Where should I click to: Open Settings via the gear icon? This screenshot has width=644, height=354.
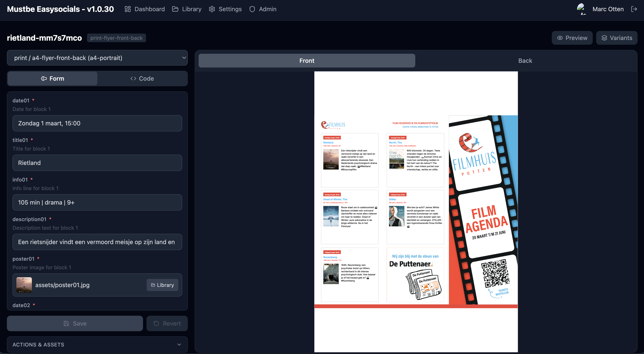point(212,9)
